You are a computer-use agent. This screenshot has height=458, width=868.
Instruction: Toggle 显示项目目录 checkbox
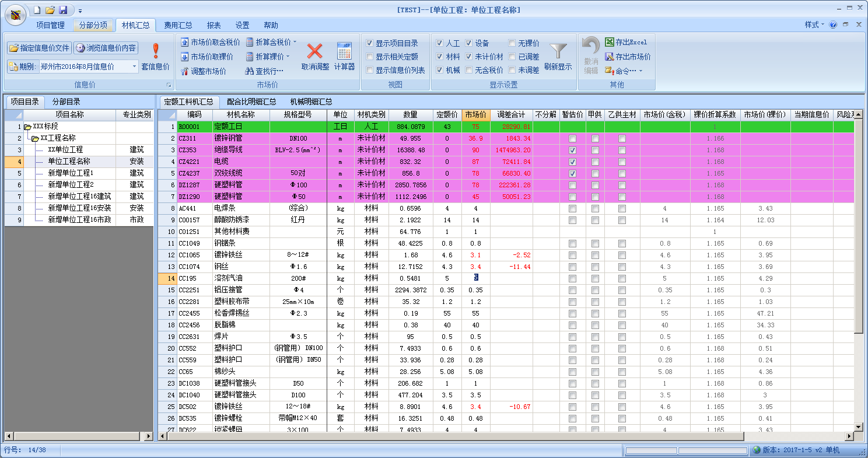click(369, 43)
